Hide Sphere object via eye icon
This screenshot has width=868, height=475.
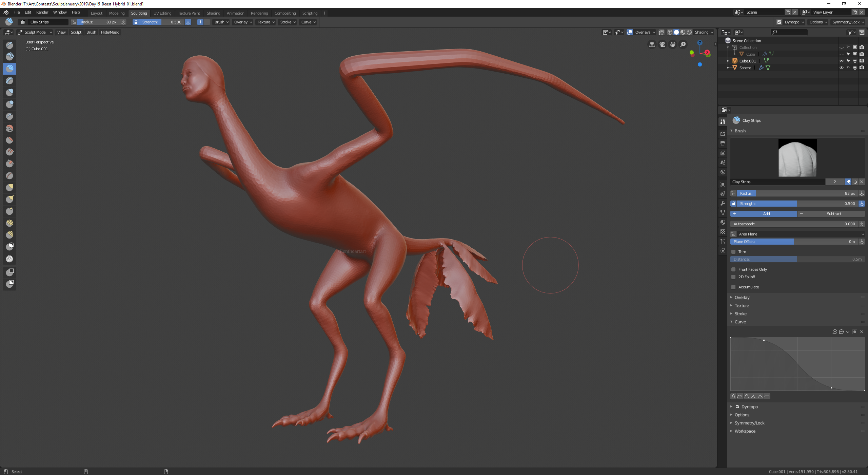(841, 68)
